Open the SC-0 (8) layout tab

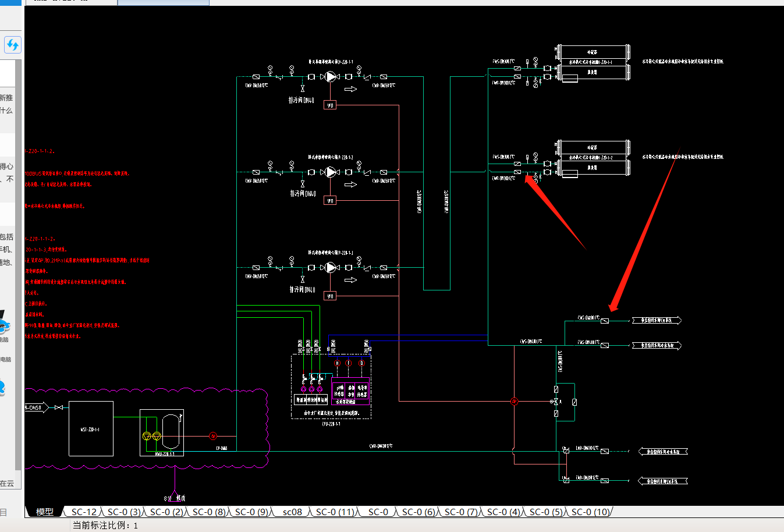(x=209, y=512)
